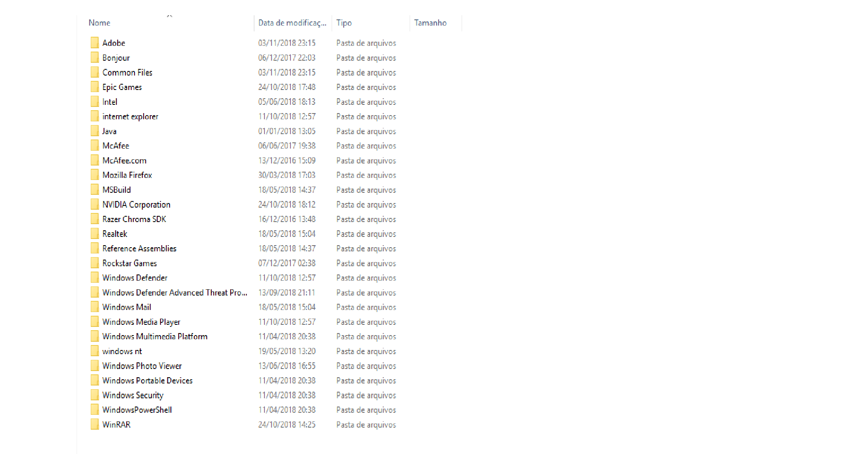Select the Windows Portable Devices folder name
The width and height of the screenshot is (868, 454).
click(x=148, y=381)
